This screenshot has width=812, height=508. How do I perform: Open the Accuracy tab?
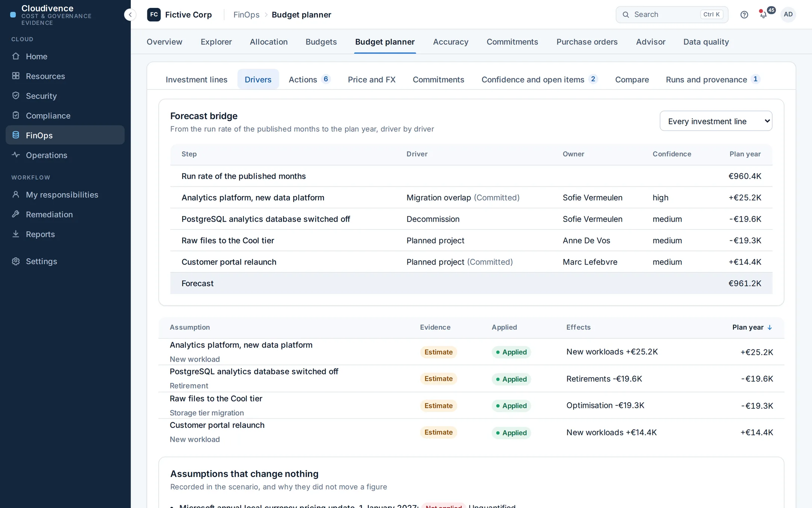tap(451, 42)
